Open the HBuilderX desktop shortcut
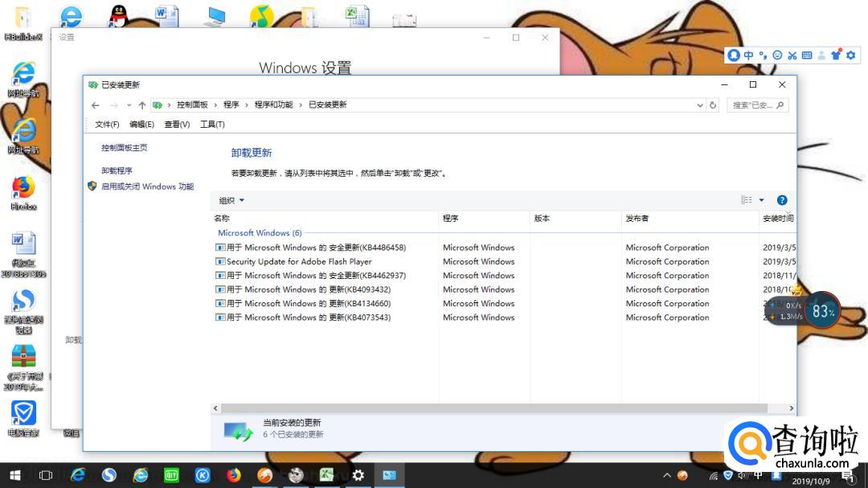868x488 pixels. tap(23, 23)
